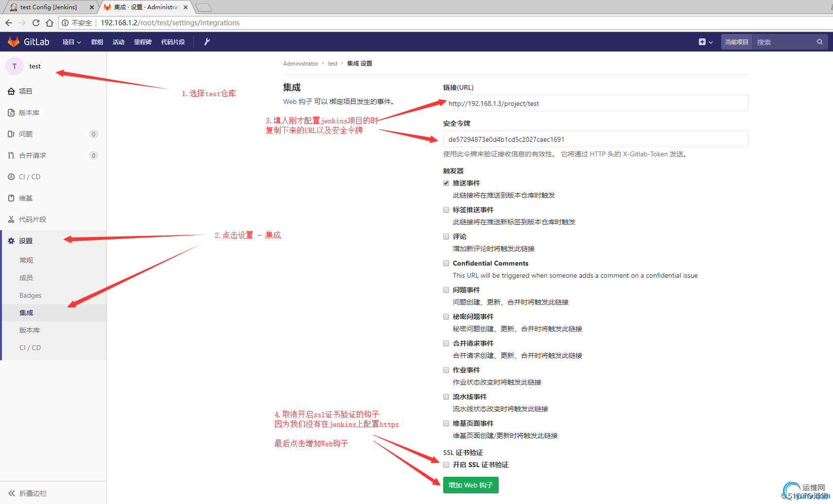Select 版本库 under settings submenu
This screenshot has height=504, width=833.
[30, 330]
